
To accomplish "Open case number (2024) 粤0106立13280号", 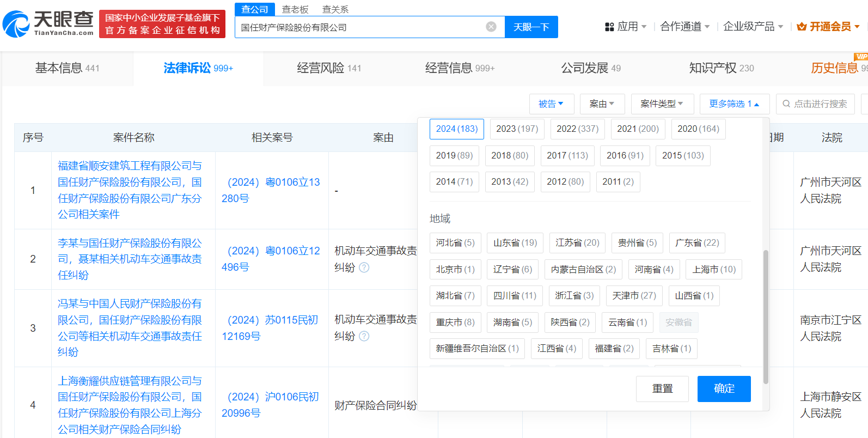I will tap(271, 190).
